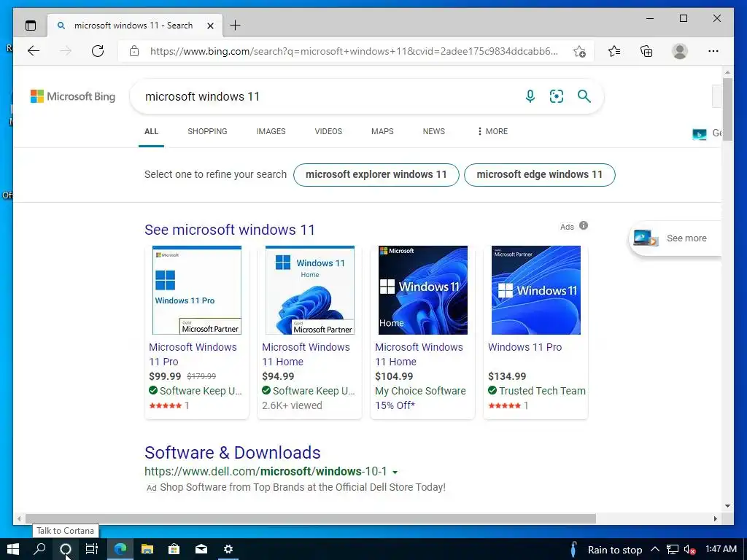Switch to the NEWS tab

click(433, 131)
